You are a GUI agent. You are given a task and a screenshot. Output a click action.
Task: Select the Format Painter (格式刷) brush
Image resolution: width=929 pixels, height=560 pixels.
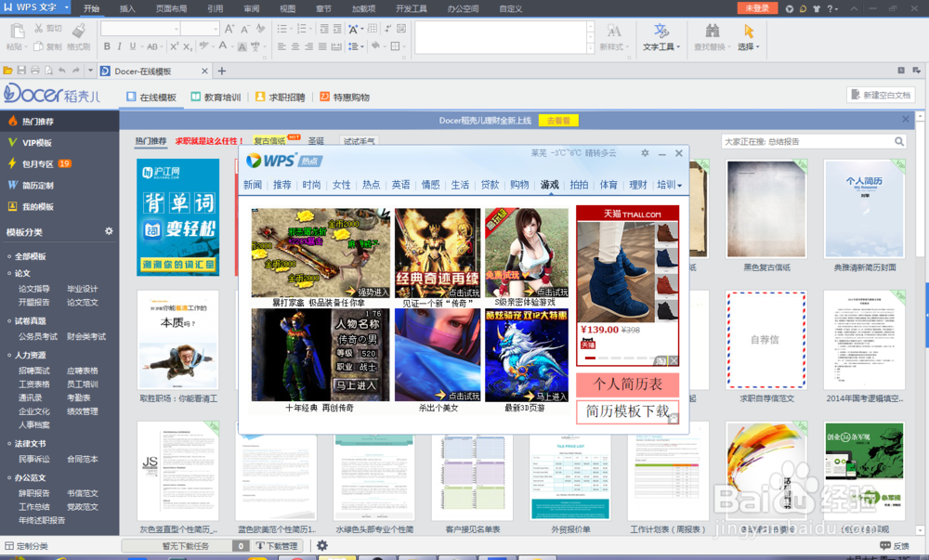point(78,31)
